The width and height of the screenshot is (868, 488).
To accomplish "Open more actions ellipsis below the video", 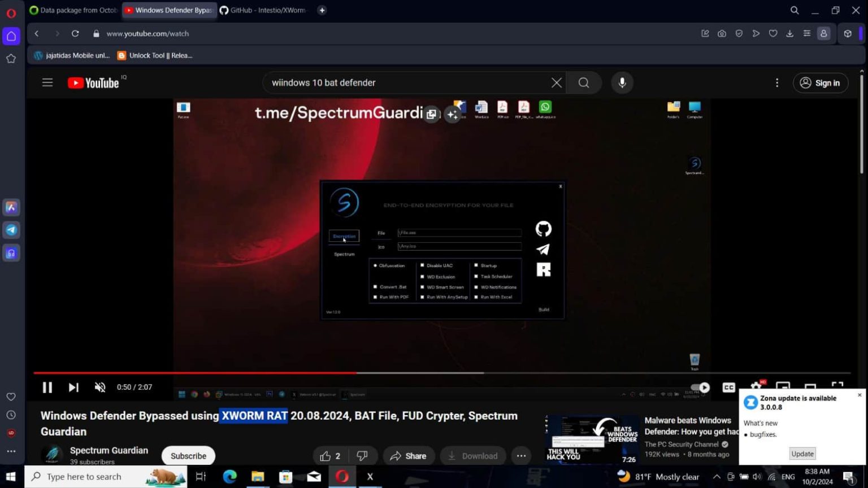I will point(521,456).
